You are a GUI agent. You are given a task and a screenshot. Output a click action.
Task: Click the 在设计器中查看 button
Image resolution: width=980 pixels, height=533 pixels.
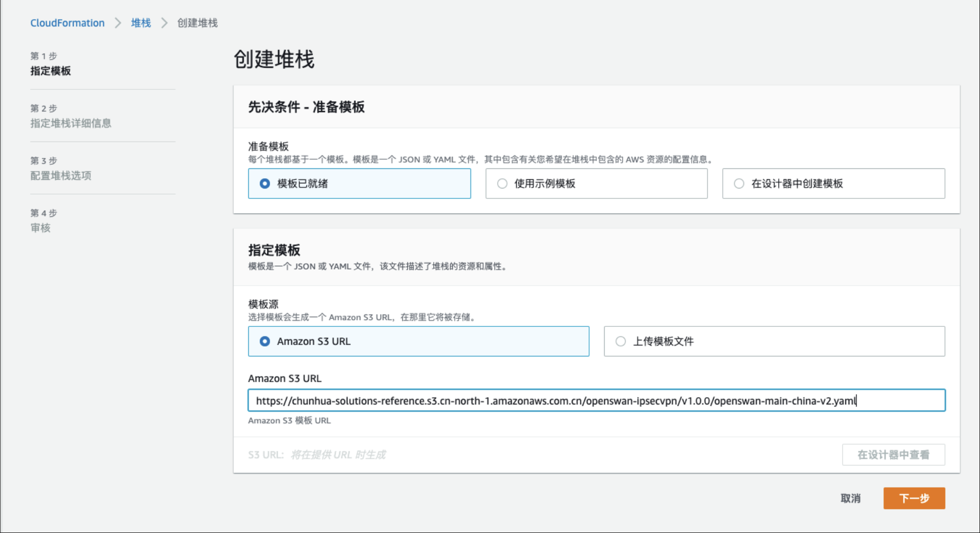point(893,454)
